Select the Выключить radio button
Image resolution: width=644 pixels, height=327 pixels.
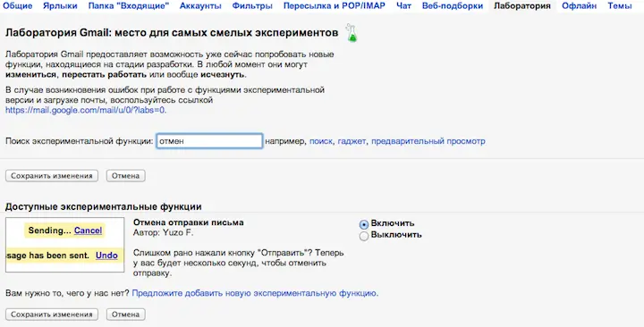point(363,236)
